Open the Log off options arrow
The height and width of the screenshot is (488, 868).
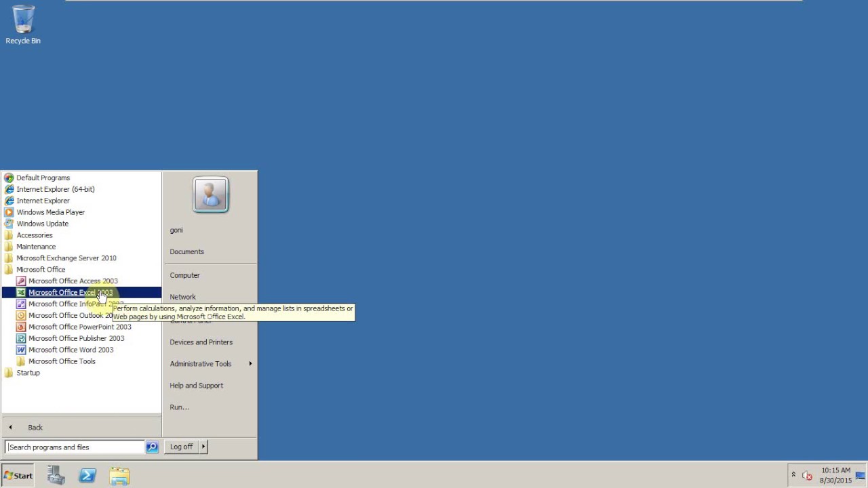point(203,447)
